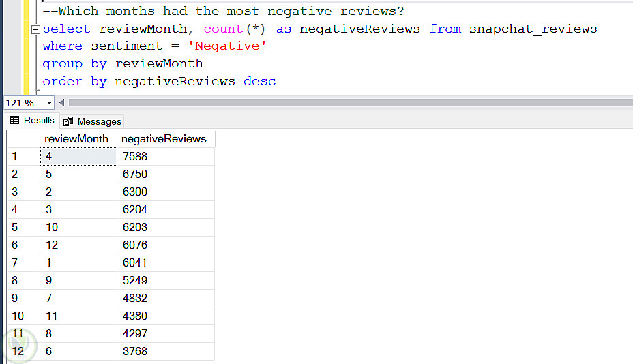Select reviewMonth cell 11 in row 10
Image resolution: width=633 pixels, height=364 pixels.
pos(78,316)
